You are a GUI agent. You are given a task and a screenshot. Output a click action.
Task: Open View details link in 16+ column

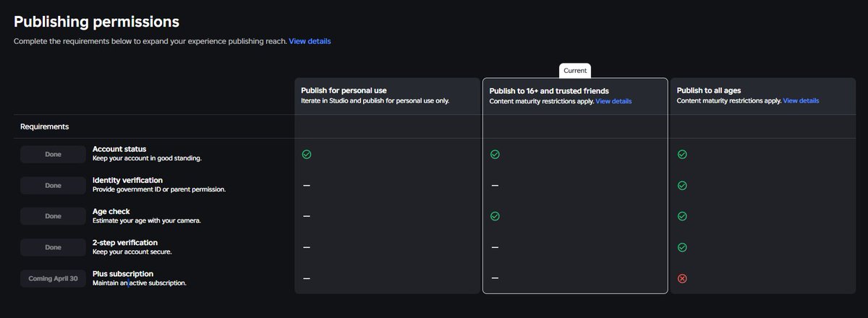click(x=613, y=101)
